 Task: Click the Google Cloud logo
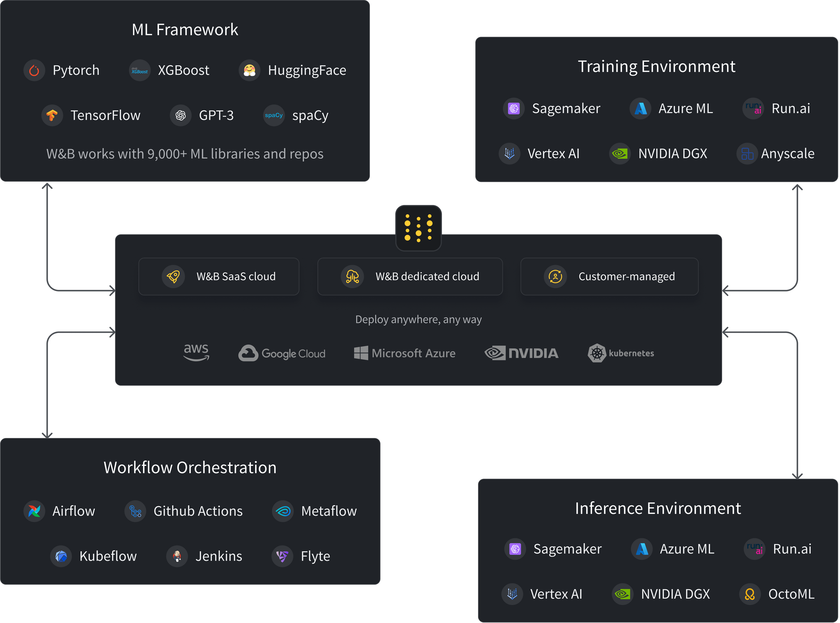pos(282,353)
